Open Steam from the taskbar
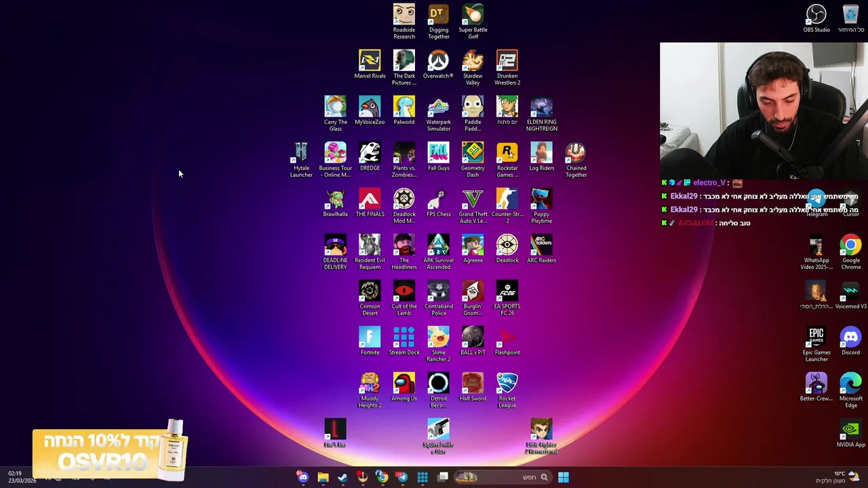This screenshot has height=488, width=868. 342,477
